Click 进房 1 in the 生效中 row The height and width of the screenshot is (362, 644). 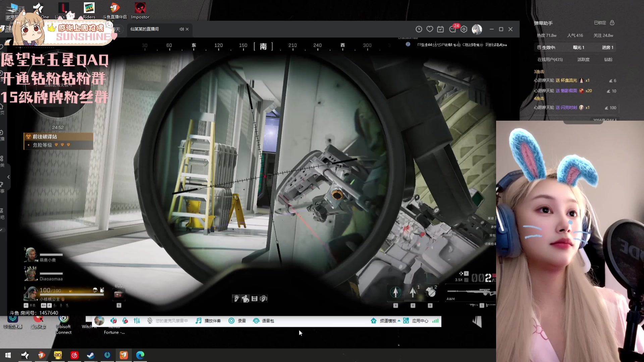[x=607, y=47]
